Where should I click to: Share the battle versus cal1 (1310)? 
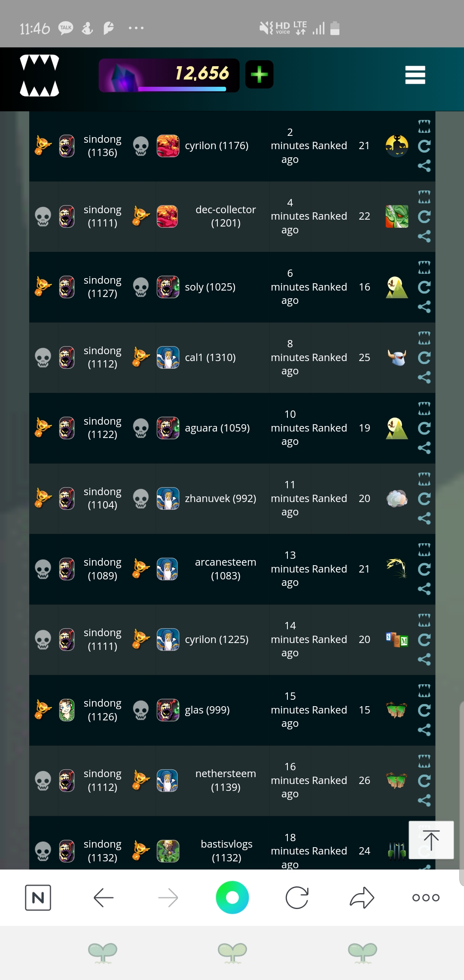pyautogui.click(x=424, y=377)
